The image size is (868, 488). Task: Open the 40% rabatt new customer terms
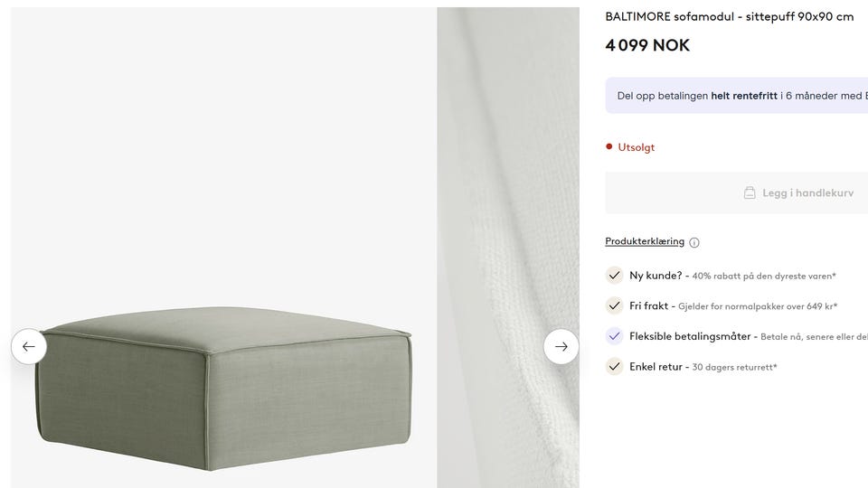pos(764,276)
